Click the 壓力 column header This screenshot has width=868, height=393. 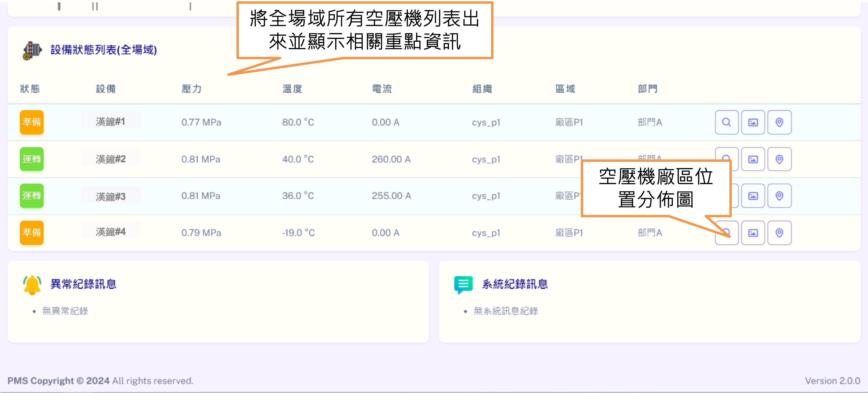pos(191,89)
